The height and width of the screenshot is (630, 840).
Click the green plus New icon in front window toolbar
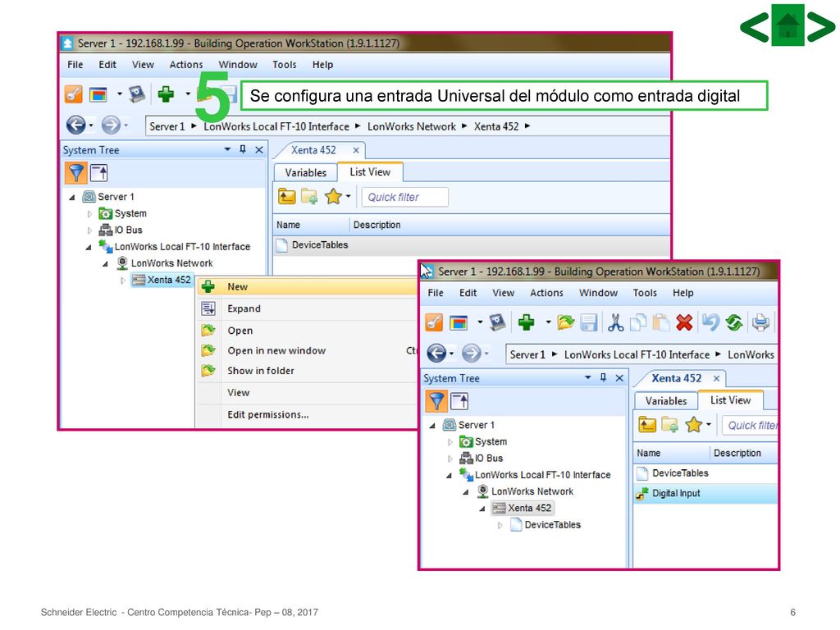point(526,322)
